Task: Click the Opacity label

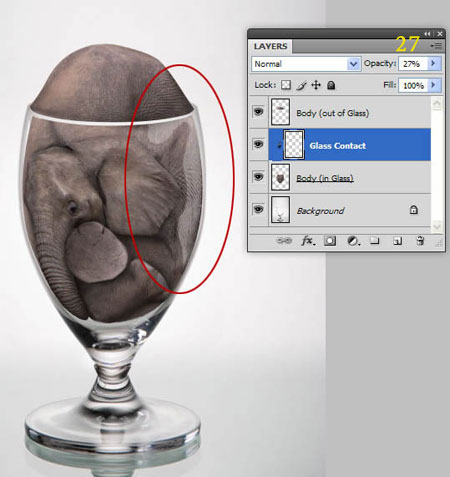Action: pos(380,63)
